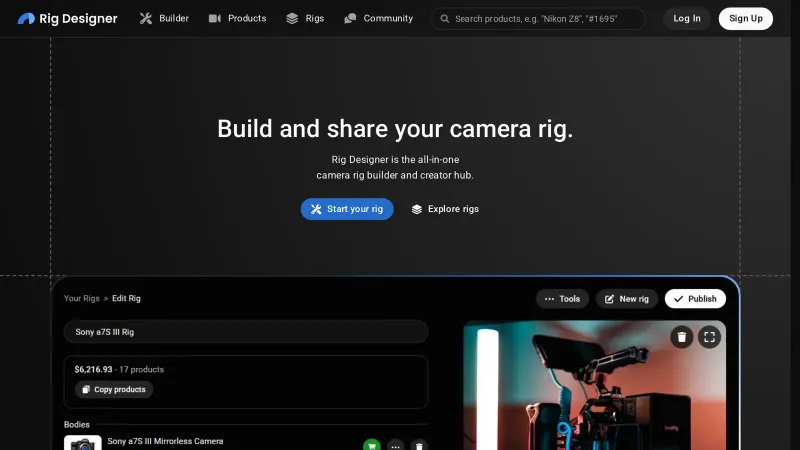Open more options for Sony camera item
Screen dimensions: 800x450
pyautogui.click(x=396, y=445)
